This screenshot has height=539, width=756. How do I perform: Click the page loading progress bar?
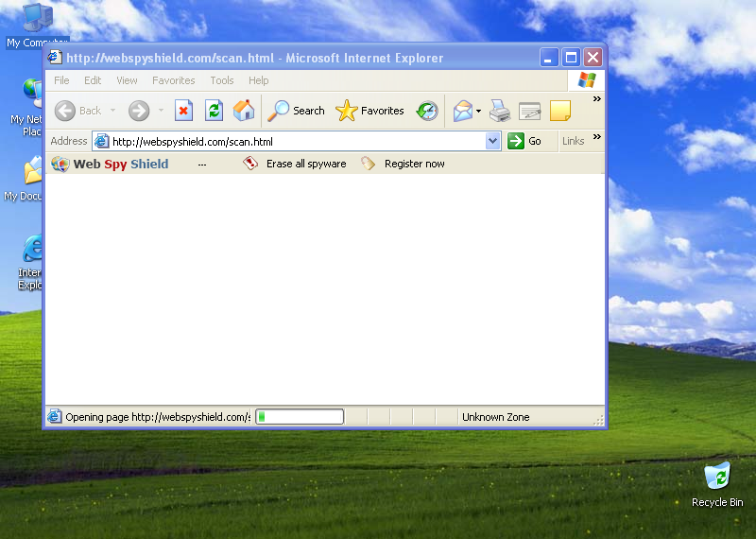tap(300, 416)
